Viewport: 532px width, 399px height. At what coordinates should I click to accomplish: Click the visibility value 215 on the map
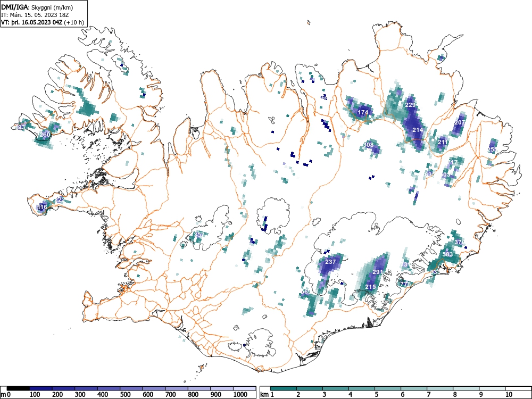370,286
